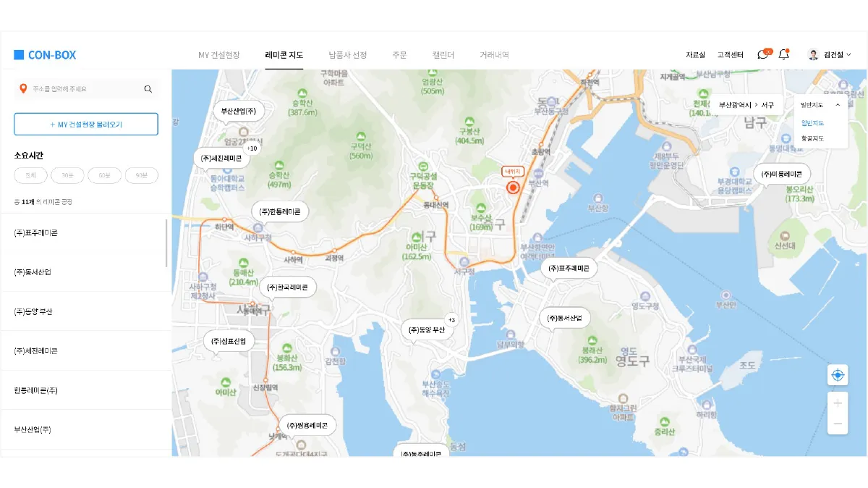Screen dimensions: 868x488
Task: Zoom in the map with plus button
Action: (838, 403)
